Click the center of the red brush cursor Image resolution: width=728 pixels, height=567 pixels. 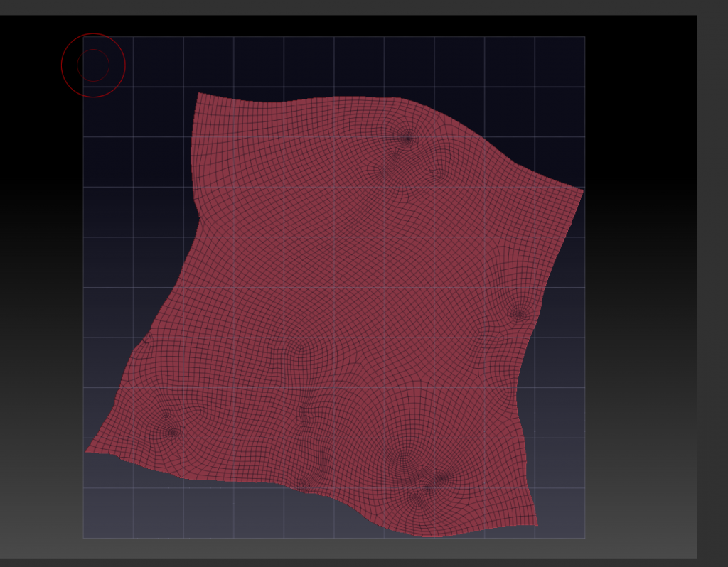point(93,65)
